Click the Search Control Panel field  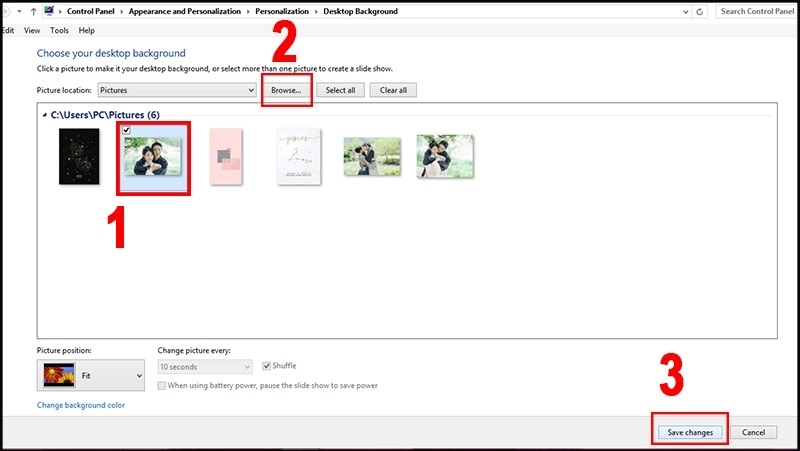[x=757, y=11]
